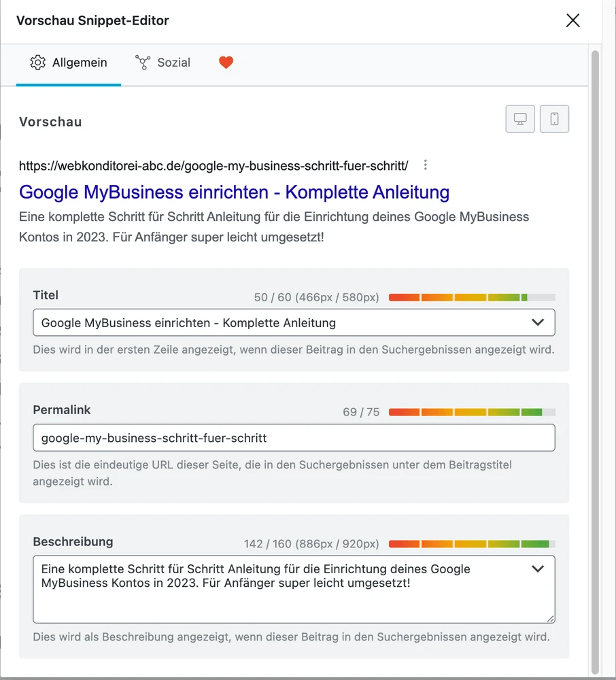Click the Beschreibung length progress bar

pyautogui.click(x=472, y=544)
